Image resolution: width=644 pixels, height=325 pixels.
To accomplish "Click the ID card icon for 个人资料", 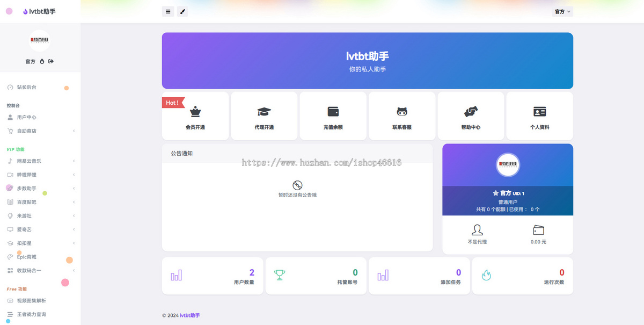I will (x=540, y=112).
